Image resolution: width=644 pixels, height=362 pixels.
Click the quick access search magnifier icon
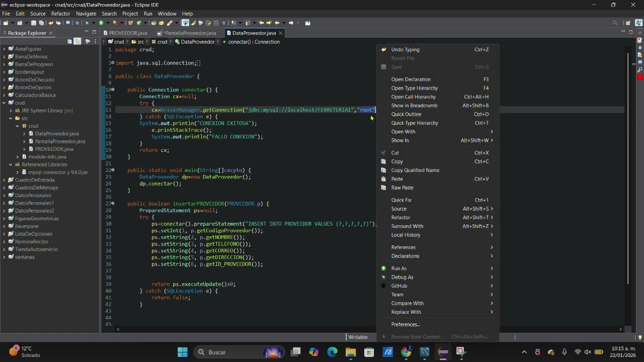click(615, 23)
